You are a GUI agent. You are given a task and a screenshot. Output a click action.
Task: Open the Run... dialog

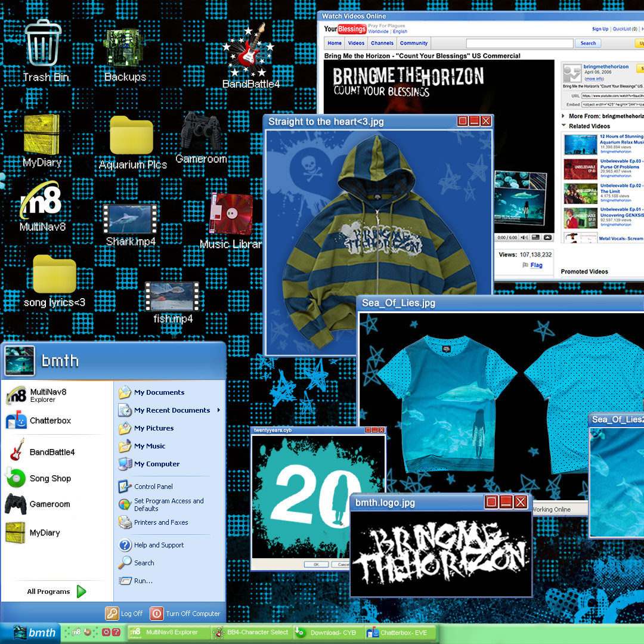(135, 581)
